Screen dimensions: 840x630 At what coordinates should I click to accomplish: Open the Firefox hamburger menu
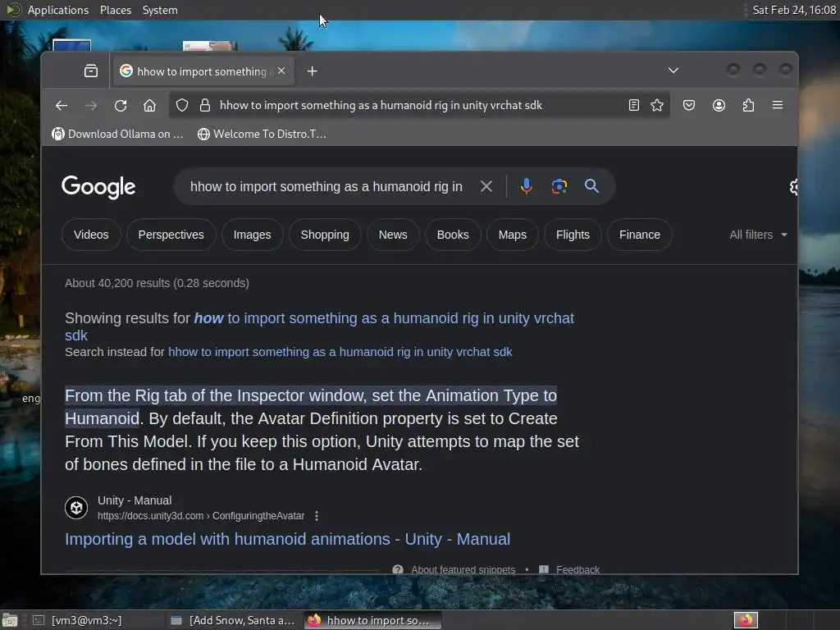click(x=778, y=105)
